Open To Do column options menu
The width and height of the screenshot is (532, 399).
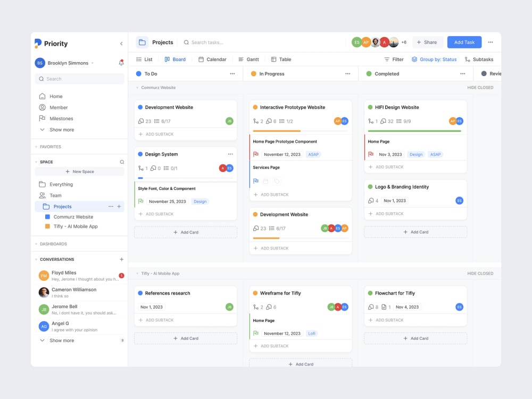(x=232, y=73)
